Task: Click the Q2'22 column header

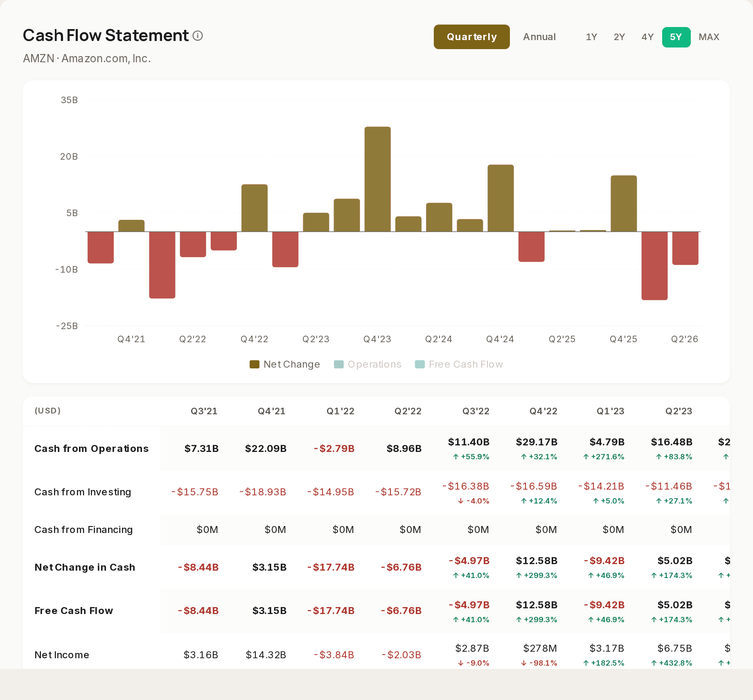Action: coord(408,411)
